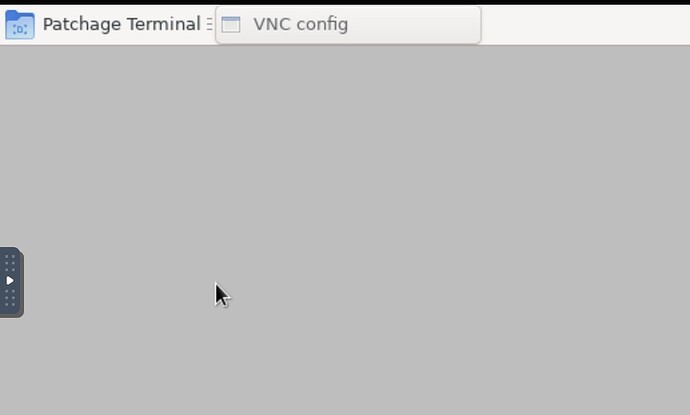Activate the VNC config taskbar button
Screen dimensions: 690x415
pyautogui.click(x=348, y=25)
